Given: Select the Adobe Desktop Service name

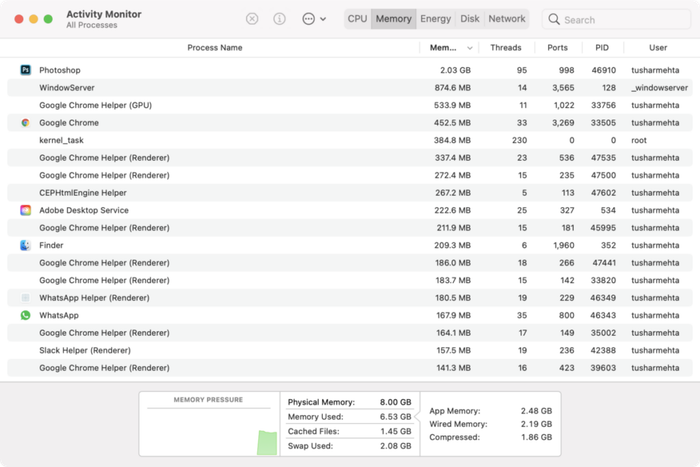Looking at the screenshot, I should (84, 210).
